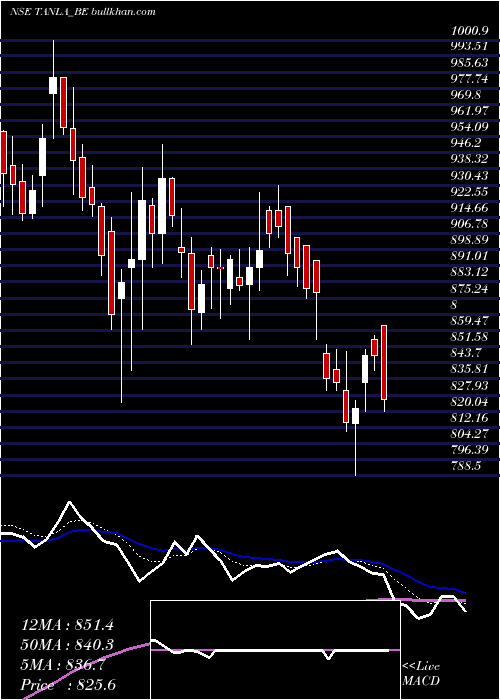This screenshot has height=700, width=500.
Task: Click the 985.63 price level label
Action: [471, 62]
